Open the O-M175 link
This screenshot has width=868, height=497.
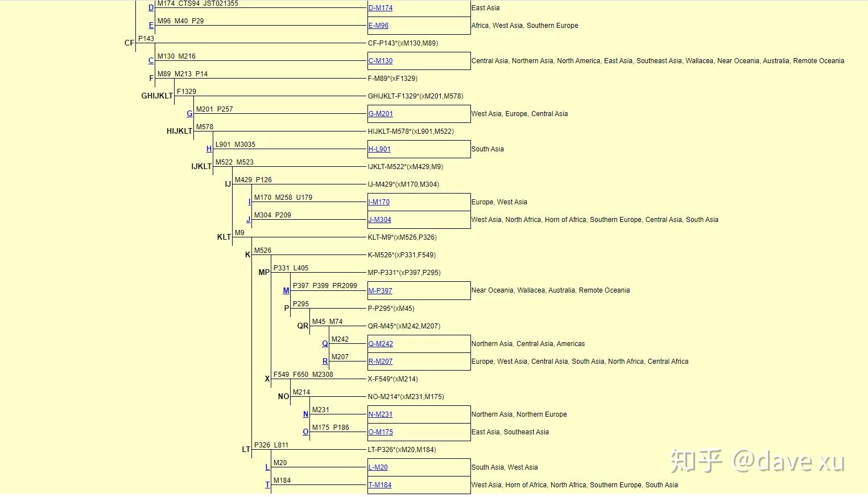pos(381,432)
